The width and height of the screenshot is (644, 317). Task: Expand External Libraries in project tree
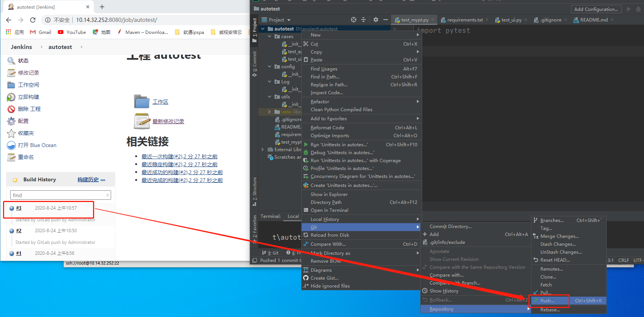point(262,149)
